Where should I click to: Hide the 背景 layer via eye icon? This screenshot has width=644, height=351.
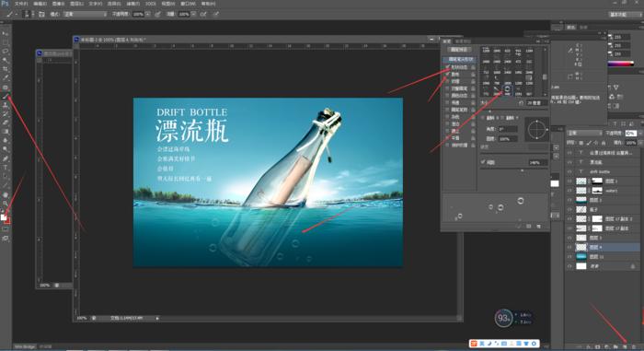click(569, 266)
